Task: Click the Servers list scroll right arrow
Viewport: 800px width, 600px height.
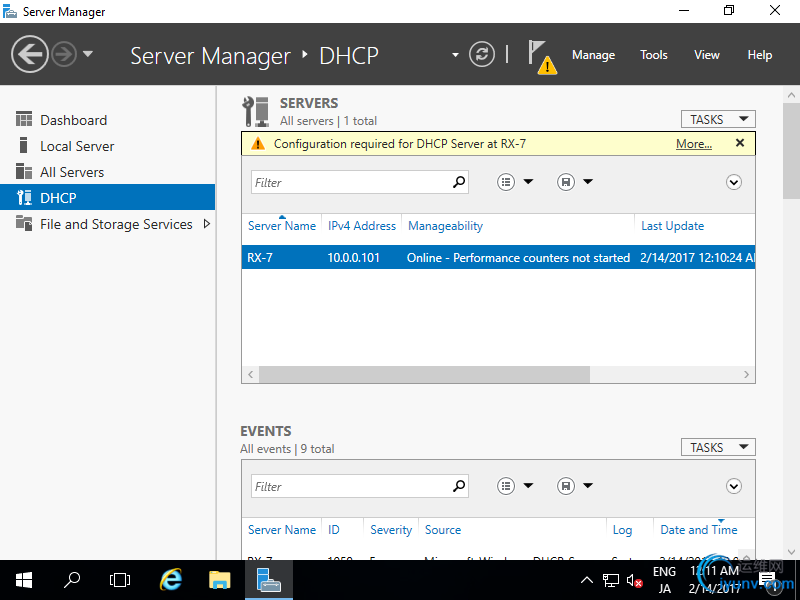Action: tap(746, 374)
